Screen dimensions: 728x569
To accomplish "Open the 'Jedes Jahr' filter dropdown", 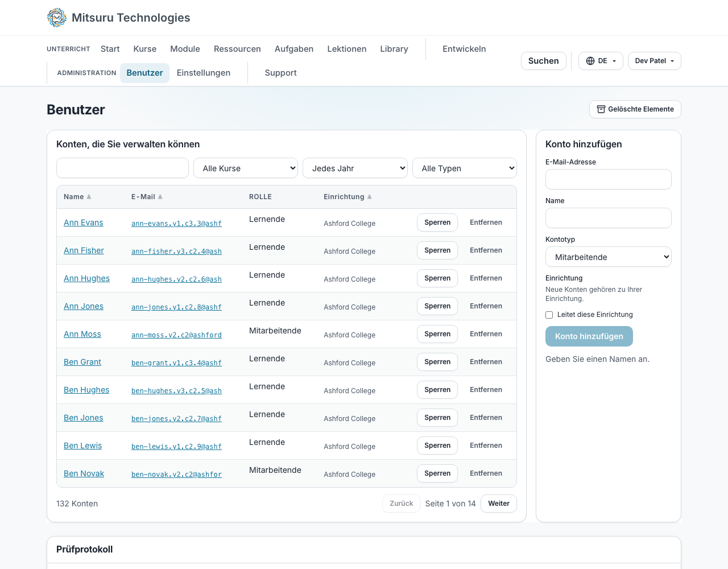I will 355,168.
